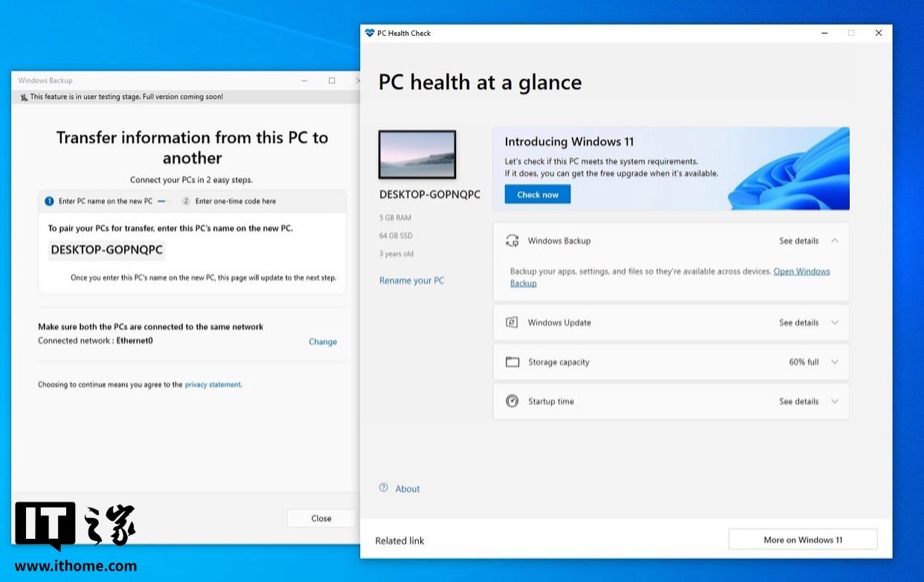Click DESKTOP-GOPNQPC name in Windows Backup window

tap(106, 250)
